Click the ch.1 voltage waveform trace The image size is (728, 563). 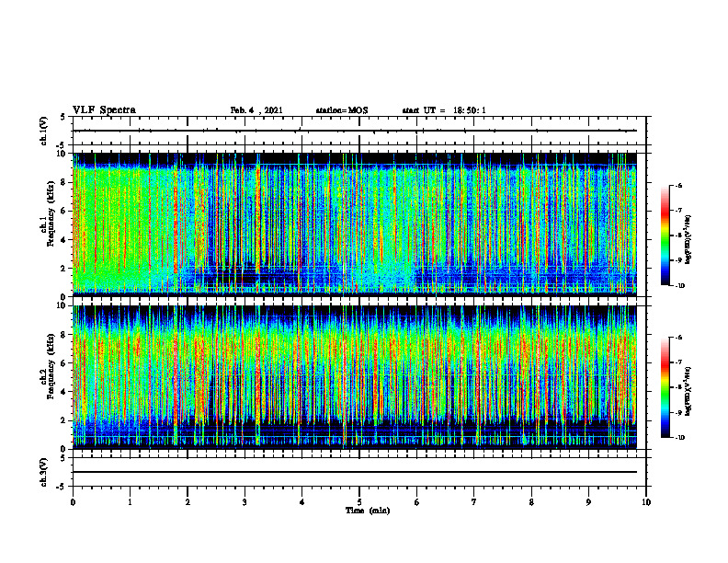tap(355, 131)
